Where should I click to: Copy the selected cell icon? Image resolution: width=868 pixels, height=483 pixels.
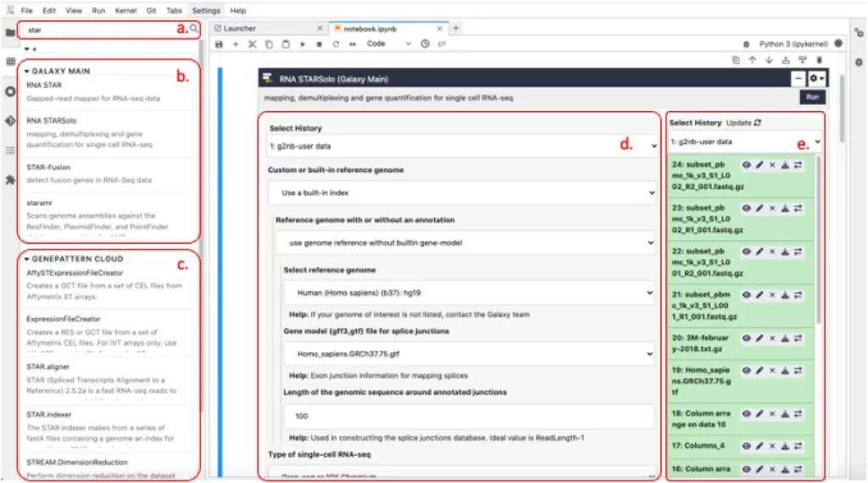tap(269, 44)
